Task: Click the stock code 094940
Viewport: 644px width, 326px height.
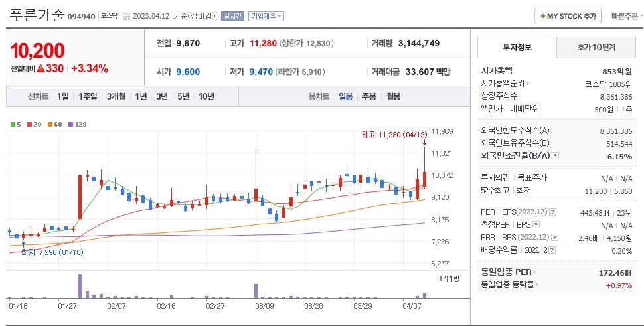Action: 81,17
